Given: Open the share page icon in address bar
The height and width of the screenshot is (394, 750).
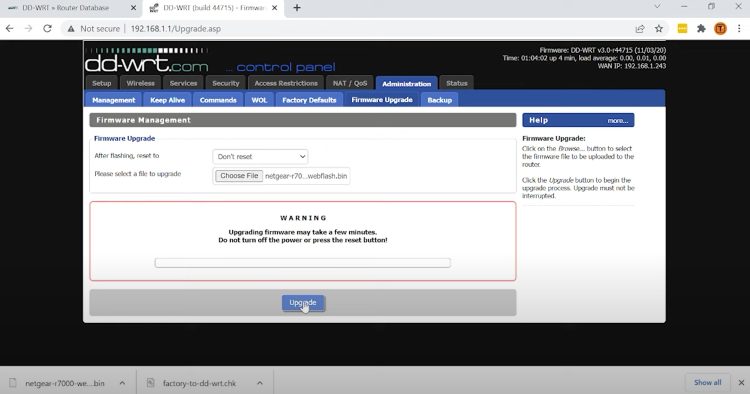Looking at the screenshot, I should [x=640, y=29].
